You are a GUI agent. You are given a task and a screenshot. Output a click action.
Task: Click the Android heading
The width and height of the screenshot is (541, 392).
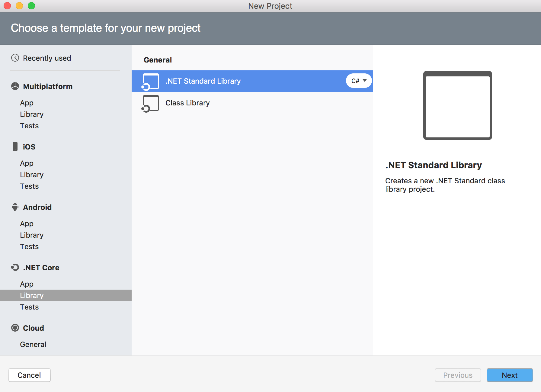pyautogui.click(x=37, y=207)
